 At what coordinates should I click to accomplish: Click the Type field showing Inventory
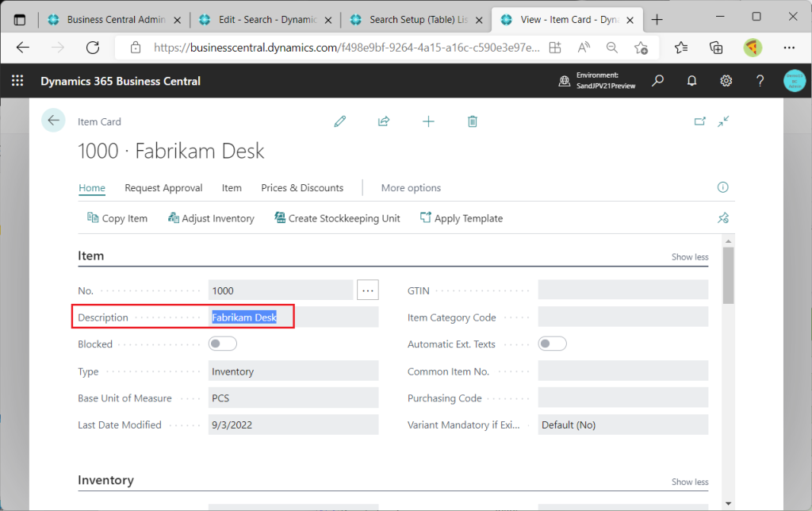[293, 371]
